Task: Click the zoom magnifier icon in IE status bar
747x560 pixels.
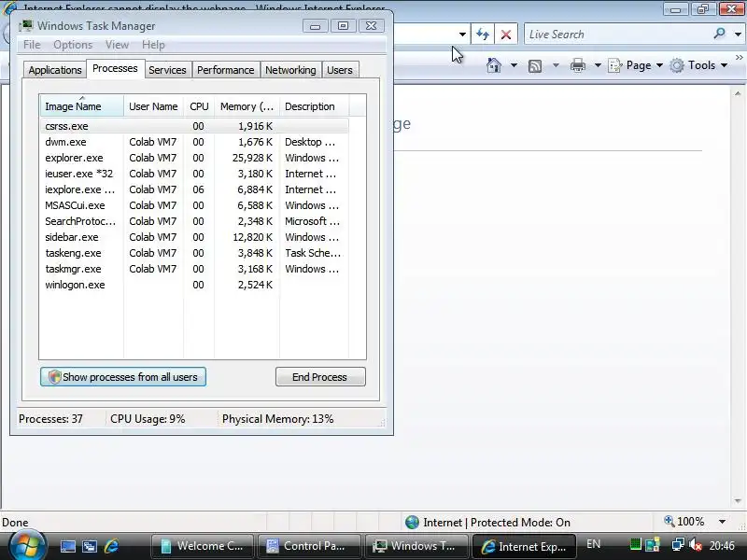Action: pyautogui.click(x=669, y=522)
